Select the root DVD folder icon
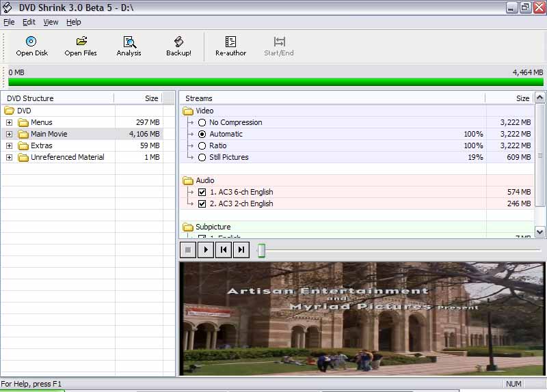The width and height of the screenshot is (547, 392). pyautogui.click(x=9, y=111)
